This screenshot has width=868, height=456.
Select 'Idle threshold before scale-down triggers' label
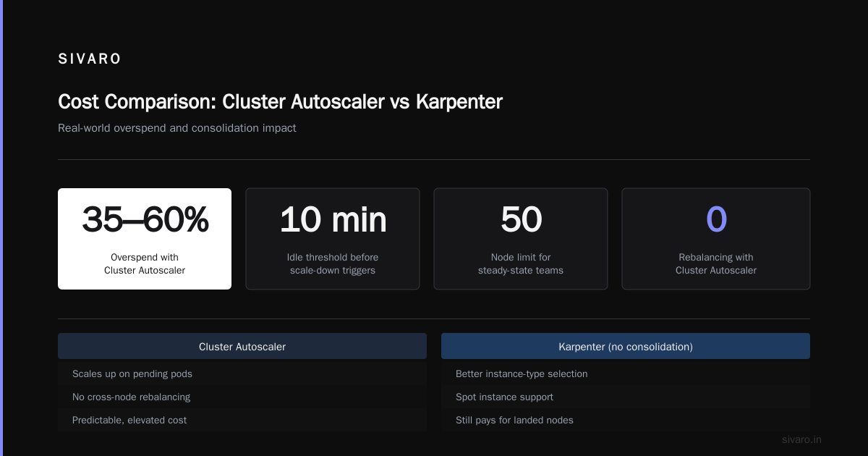(x=333, y=264)
